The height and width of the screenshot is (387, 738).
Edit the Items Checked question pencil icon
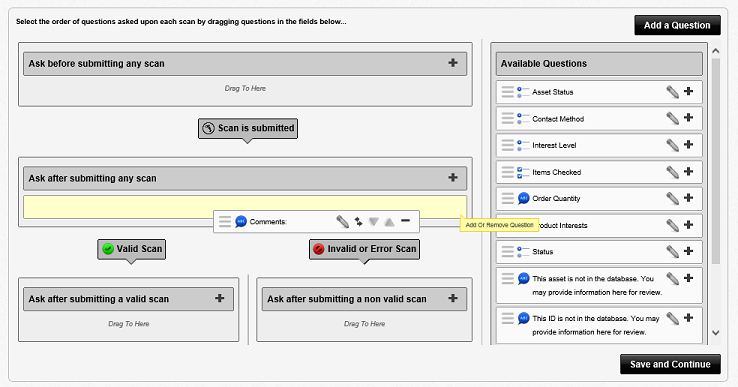coord(673,172)
